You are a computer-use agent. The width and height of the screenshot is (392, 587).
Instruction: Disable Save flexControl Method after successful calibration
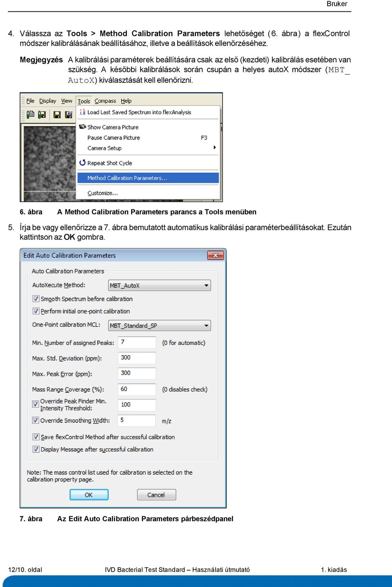(36, 437)
